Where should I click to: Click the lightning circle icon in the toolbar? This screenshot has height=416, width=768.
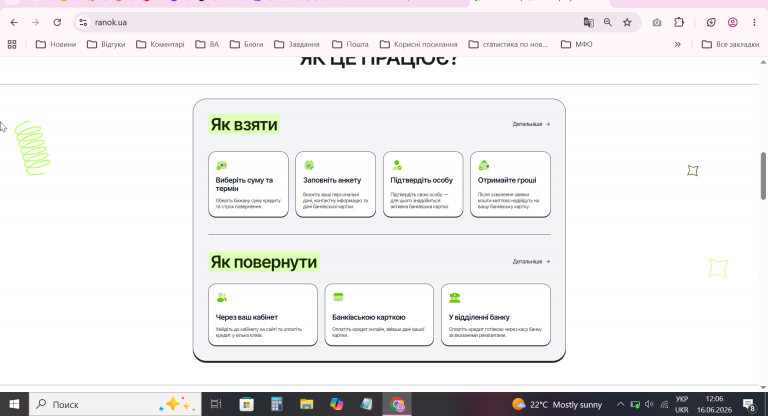[x=711, y=23]
